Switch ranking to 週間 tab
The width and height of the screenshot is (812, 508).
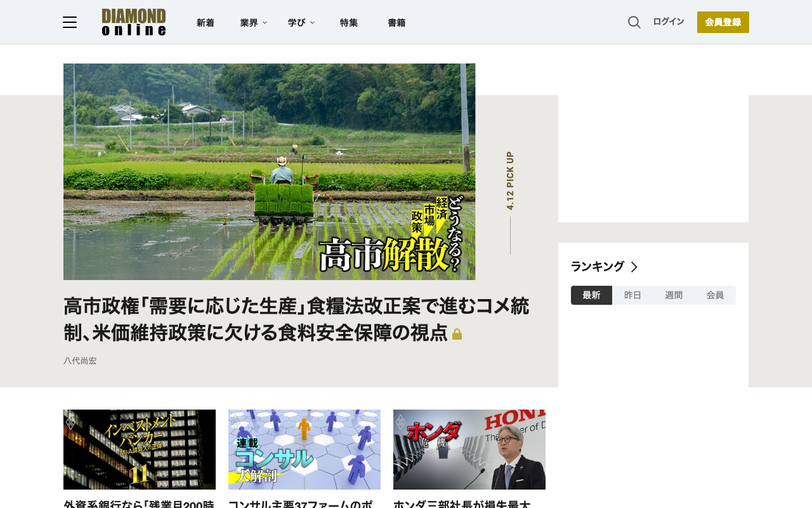[x=674, y=295]
